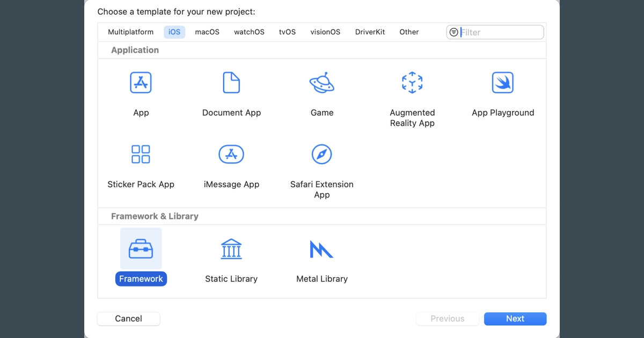Click the Metal Library label

click(x=322, y=279)
